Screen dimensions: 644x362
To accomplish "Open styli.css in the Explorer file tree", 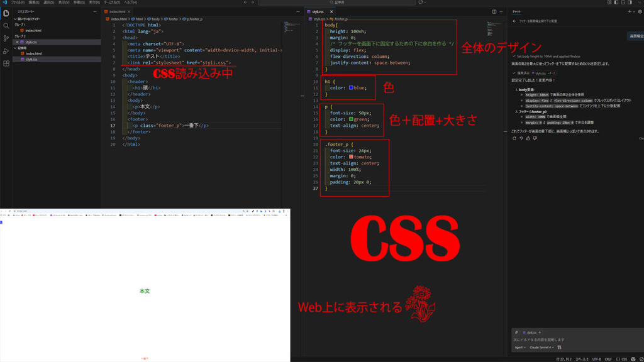I will coord(31,60).
